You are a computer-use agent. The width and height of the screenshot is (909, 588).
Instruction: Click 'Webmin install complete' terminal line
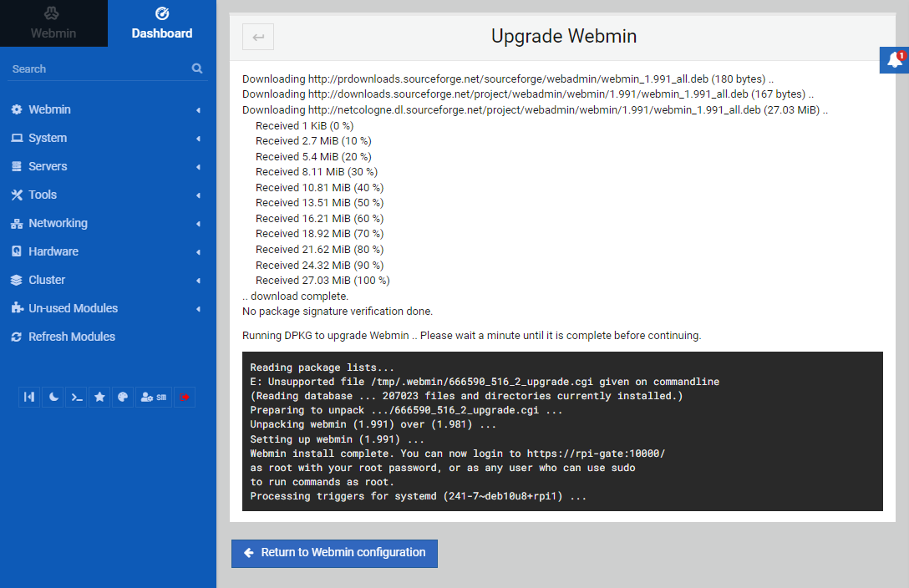[457, 454]
